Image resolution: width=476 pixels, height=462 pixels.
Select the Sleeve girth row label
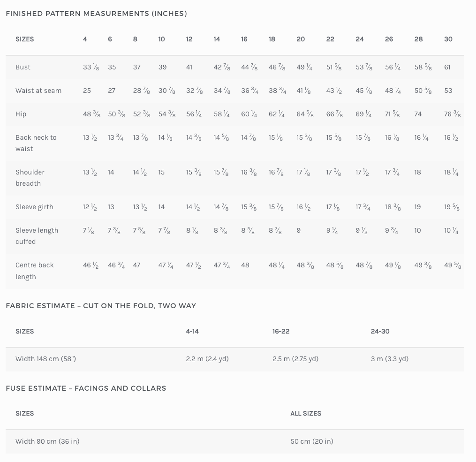click(34, 207)
